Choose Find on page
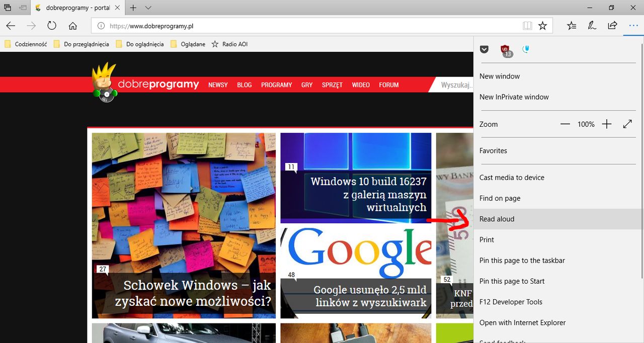 (558, 198)
